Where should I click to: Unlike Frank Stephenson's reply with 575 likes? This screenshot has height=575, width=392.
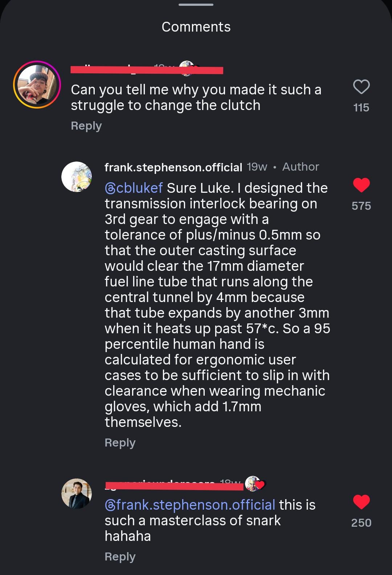(x=361, y=185)
